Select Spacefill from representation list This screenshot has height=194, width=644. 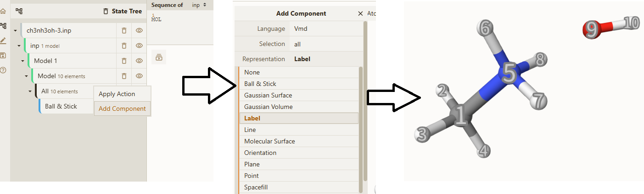click(x=256, y=187)
